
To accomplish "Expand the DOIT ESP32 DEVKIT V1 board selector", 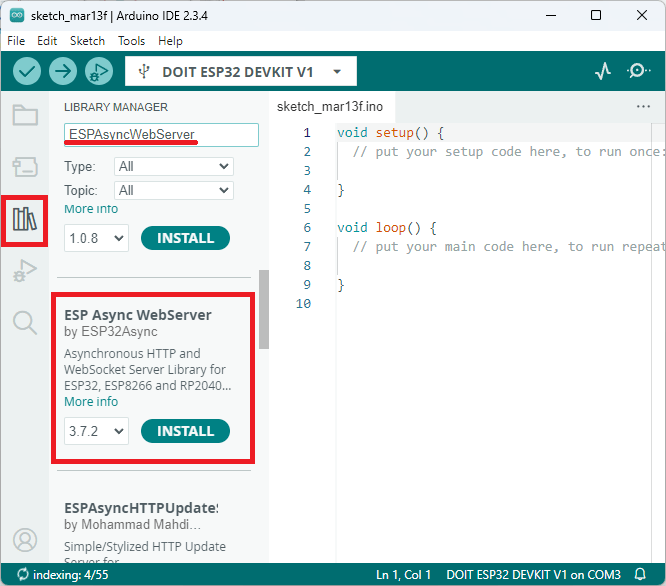I will (241, 71).
